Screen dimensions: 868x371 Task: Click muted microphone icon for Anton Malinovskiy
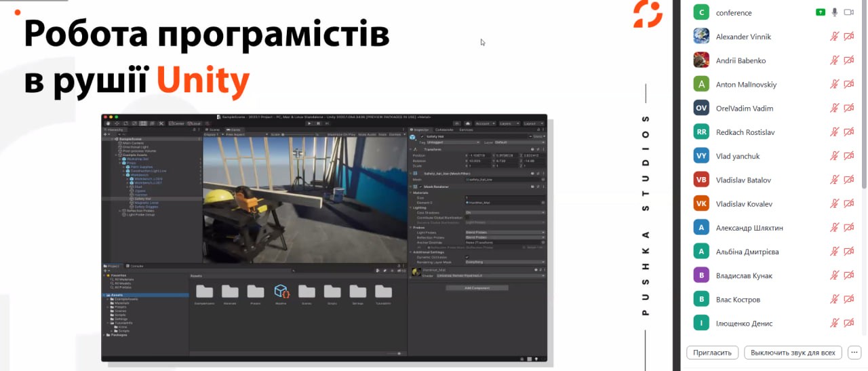point(835,84)
